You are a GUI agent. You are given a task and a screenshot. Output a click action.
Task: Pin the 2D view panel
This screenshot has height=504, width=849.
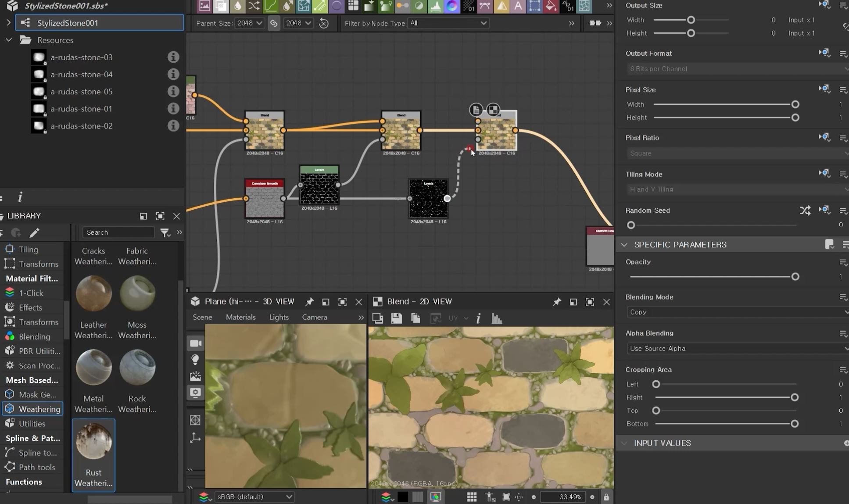(556, 302)
